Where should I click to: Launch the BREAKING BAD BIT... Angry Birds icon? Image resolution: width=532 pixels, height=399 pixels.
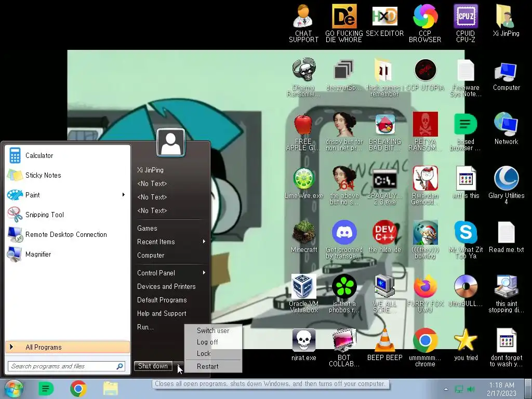(384, 132)
